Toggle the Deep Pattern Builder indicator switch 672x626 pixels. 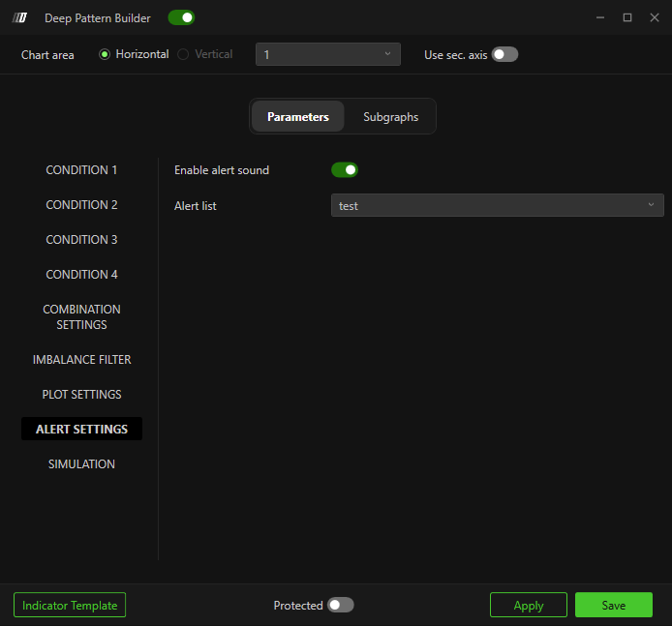click(x=181, y=17)
